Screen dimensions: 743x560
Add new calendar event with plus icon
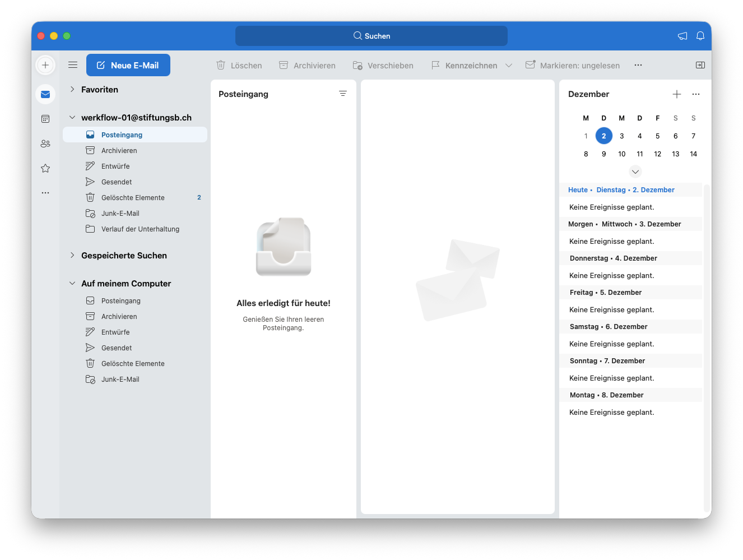point(676,94)
